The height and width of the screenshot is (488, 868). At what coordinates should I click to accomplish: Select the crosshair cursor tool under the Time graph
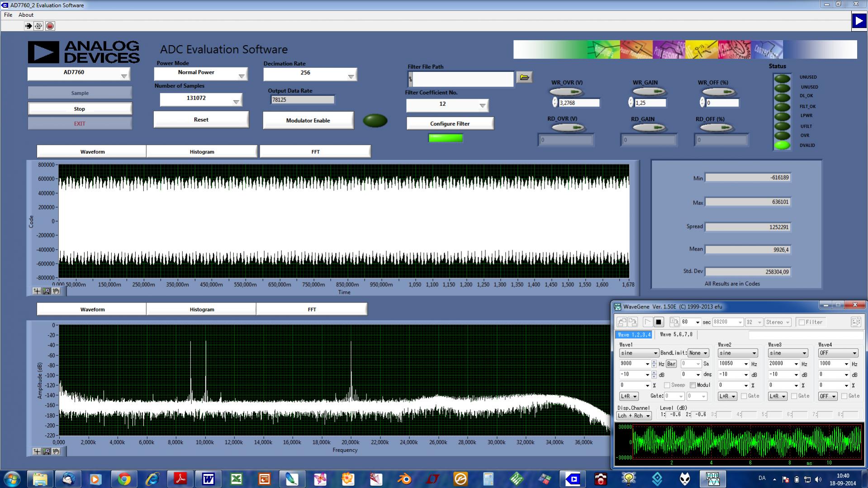37,291
